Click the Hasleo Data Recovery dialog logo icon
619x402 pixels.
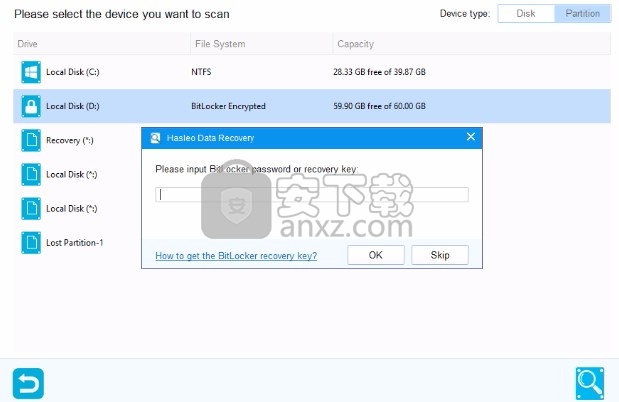[x=155, y=138]
